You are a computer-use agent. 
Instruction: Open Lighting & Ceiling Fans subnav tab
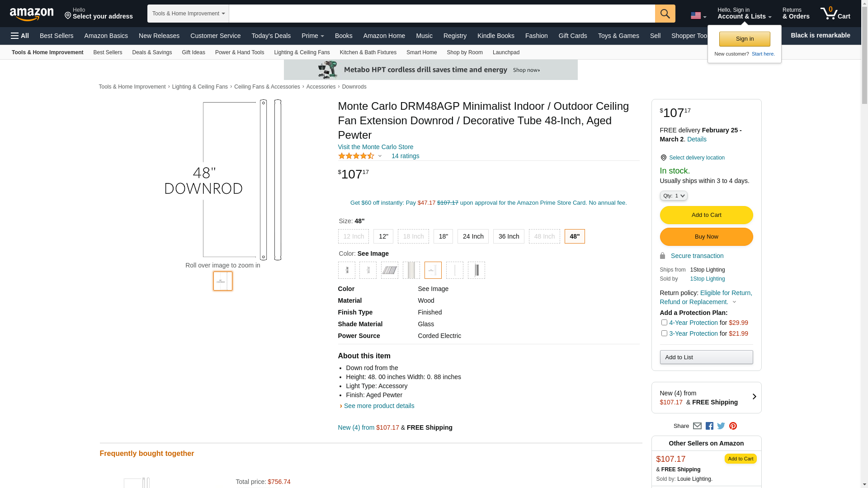point(302,52)
